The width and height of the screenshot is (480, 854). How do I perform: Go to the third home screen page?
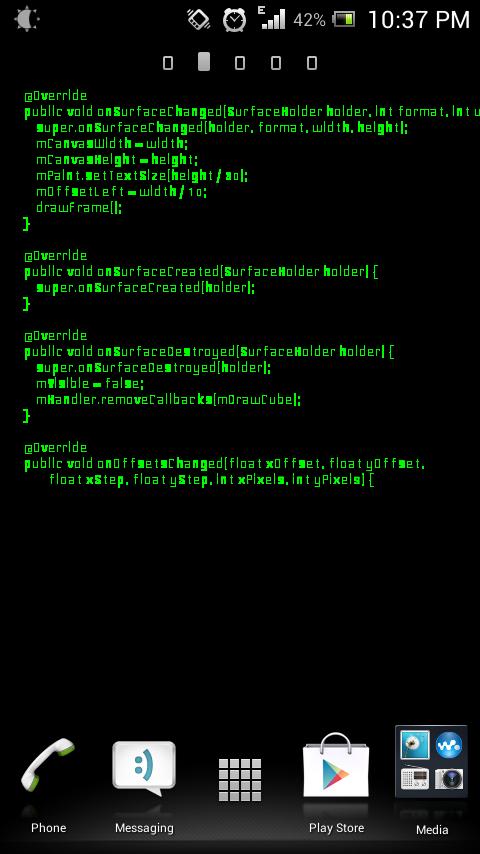(240, 63)
